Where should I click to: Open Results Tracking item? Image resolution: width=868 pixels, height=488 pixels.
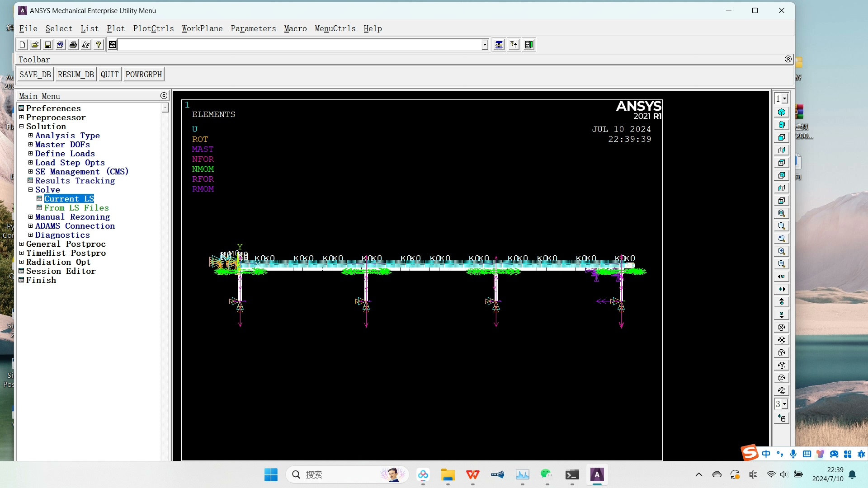click(75, 181)
